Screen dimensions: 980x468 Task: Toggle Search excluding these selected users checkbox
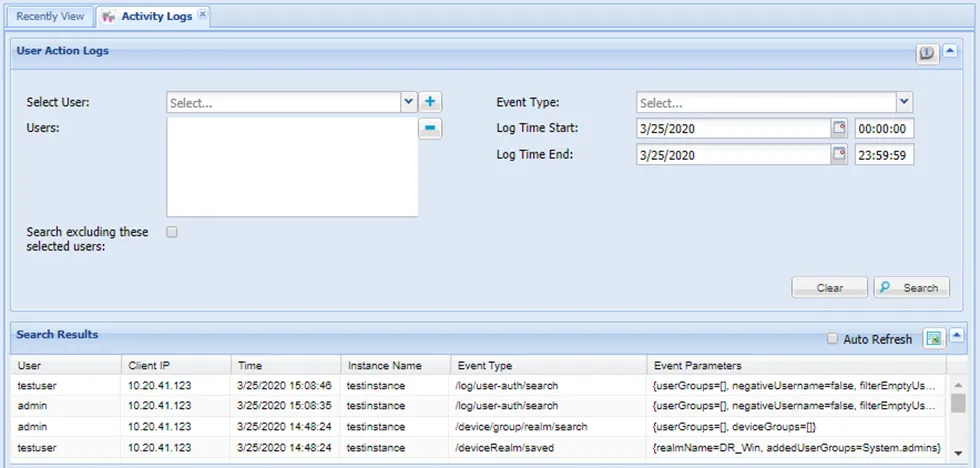(x=172, y=232)
